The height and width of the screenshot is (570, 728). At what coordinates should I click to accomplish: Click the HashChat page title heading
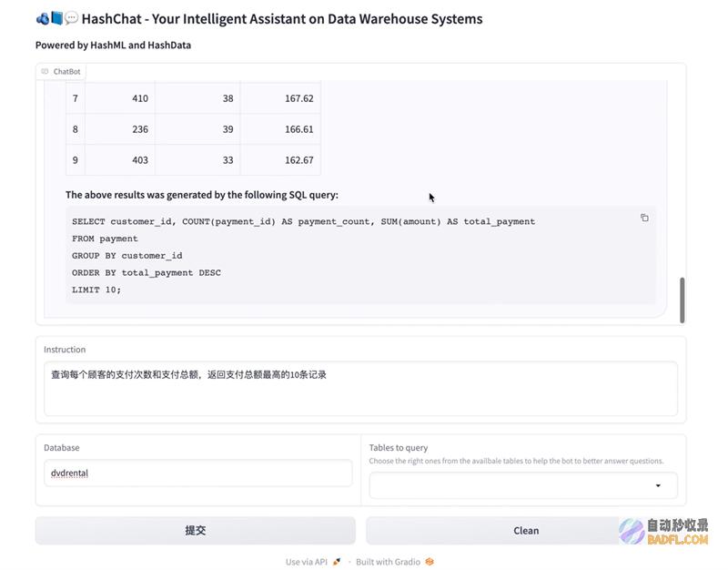point(282,19)
